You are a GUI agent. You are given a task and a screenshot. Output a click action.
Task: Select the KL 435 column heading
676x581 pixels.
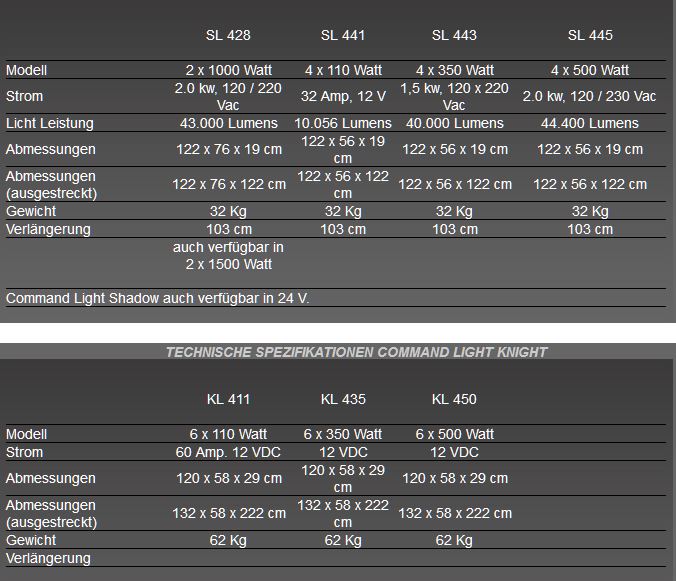pyautogui.click(x=343, y=399)
